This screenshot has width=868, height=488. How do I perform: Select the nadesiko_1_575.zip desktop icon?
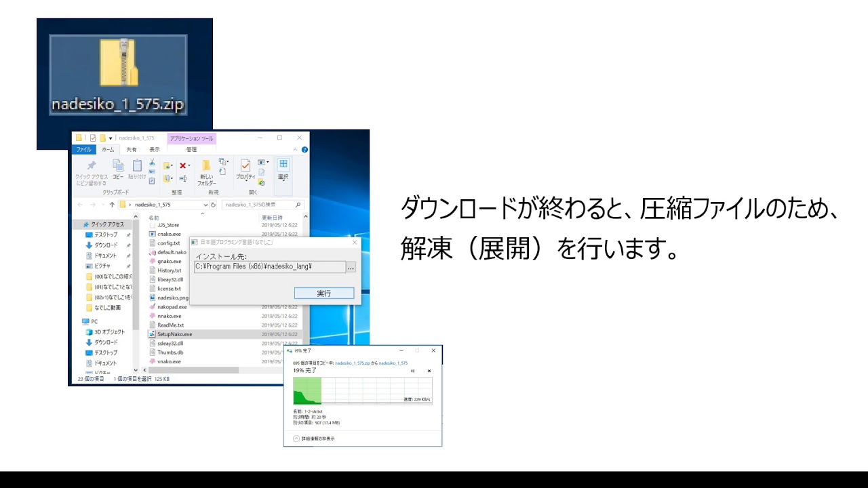tap(119, 75)
